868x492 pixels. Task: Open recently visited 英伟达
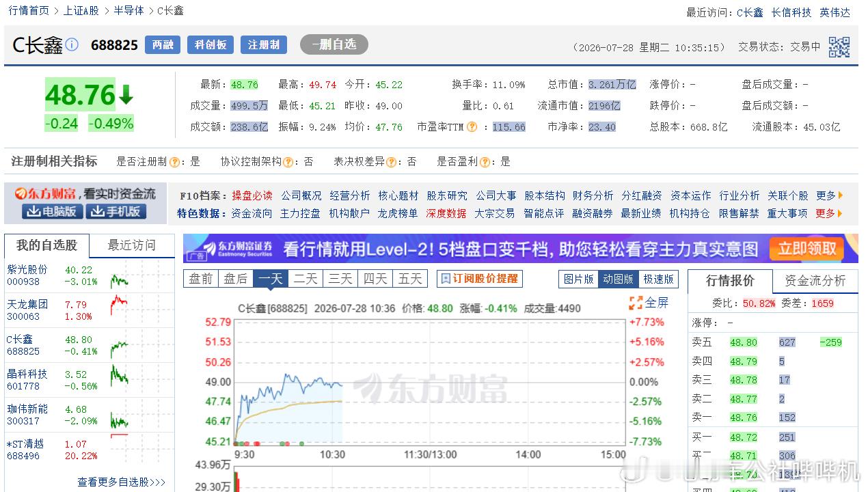pyautogui.click(x=835, y=12)
